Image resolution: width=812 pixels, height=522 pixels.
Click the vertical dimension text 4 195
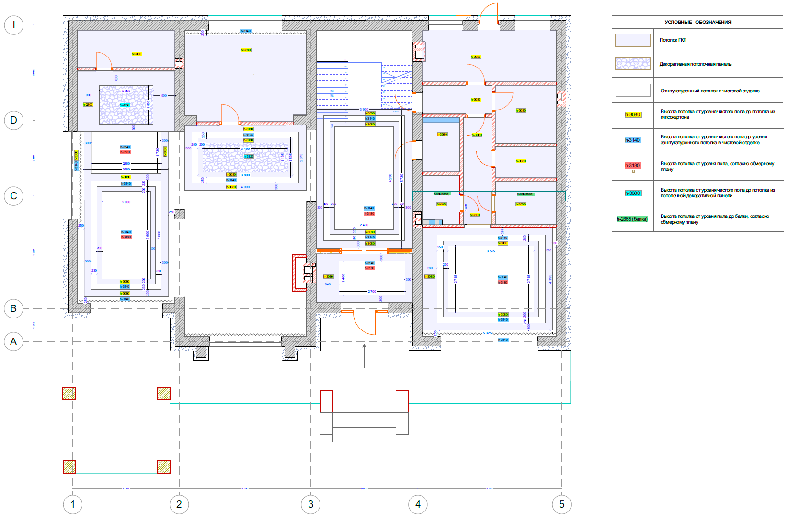click(x=551, y=279)
